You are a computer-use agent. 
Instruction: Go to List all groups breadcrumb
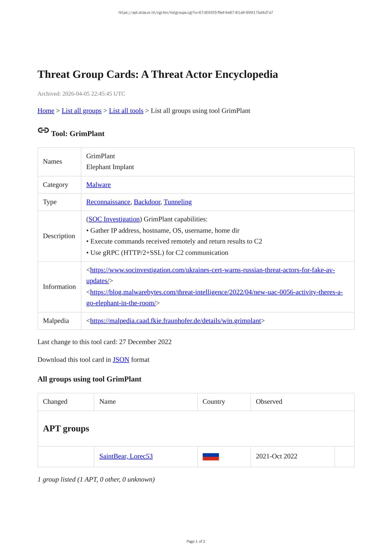(x=81, y=111)
